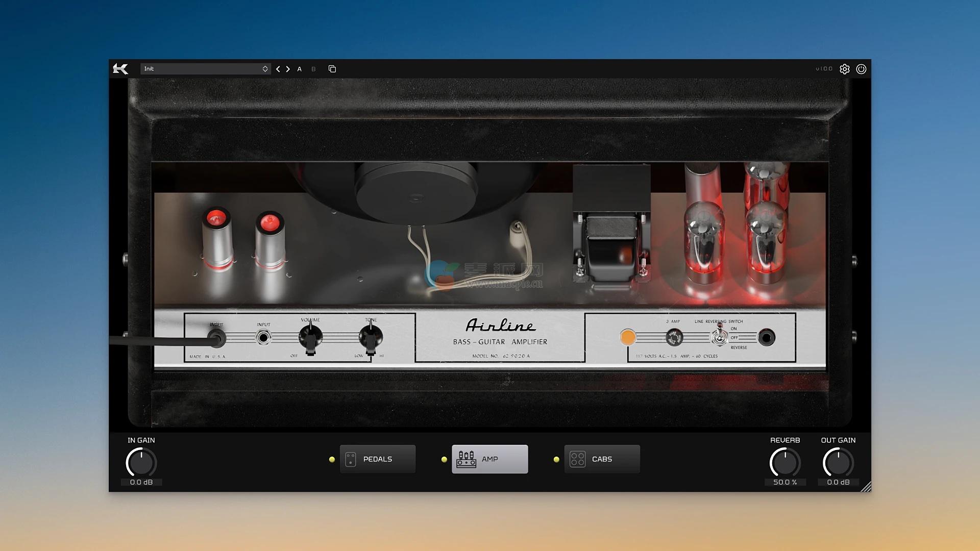Viewport: 980px width, 551px height.
Task: Click the copy A/B state icon
Action: (332, 69)
